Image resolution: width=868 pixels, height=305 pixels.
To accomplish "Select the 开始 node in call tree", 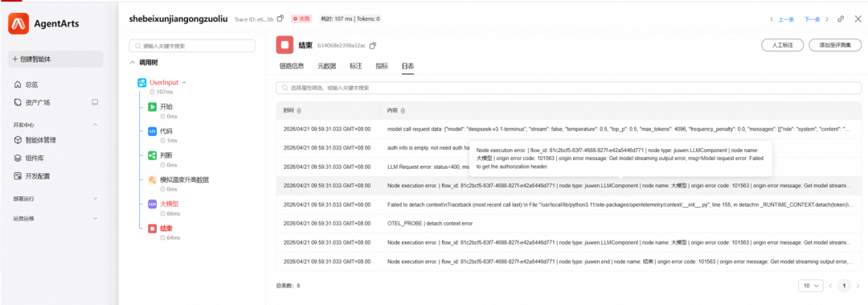I will (x=166, y=107).
